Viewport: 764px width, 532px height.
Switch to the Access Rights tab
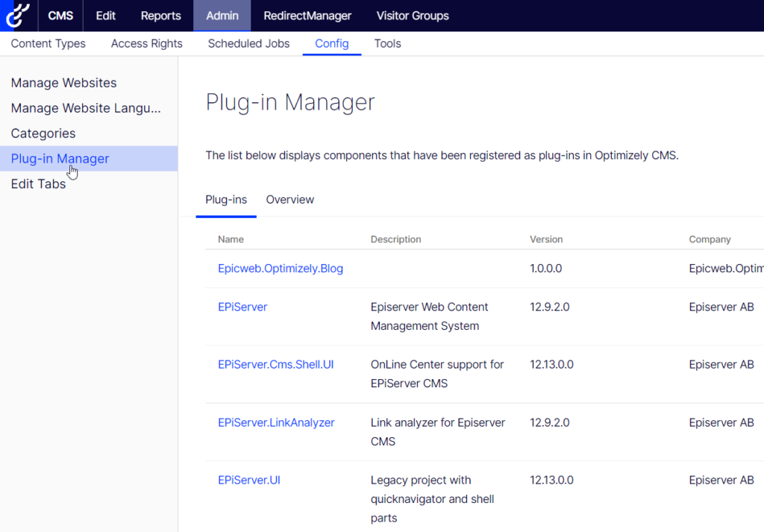(147, 43)
